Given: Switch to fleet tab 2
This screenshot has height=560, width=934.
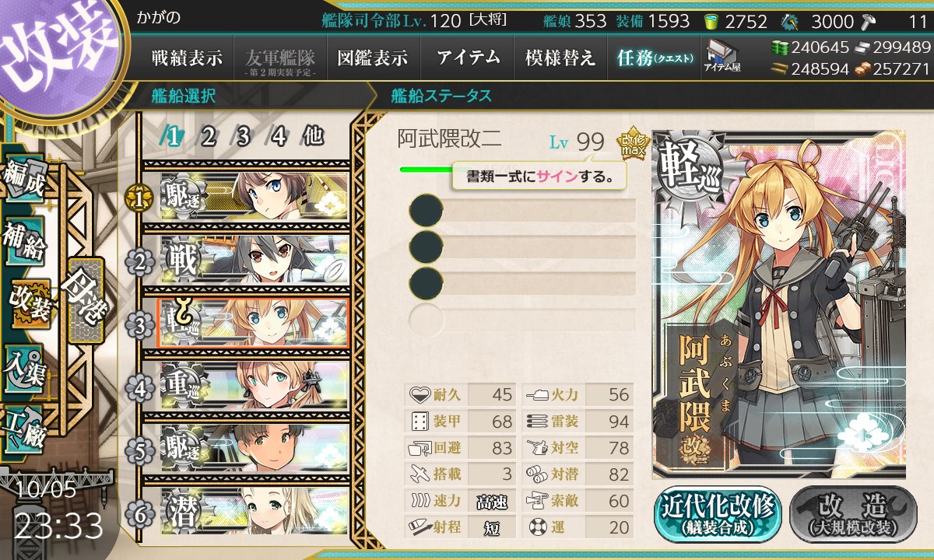Looking at the screenshot, I should point(207,137).
